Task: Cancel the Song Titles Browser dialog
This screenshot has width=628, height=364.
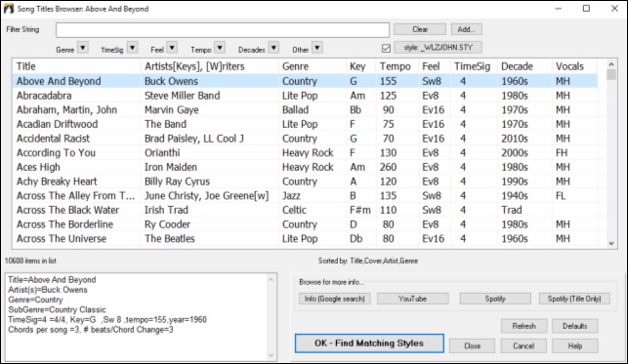Action: click(x=523, y=346)
